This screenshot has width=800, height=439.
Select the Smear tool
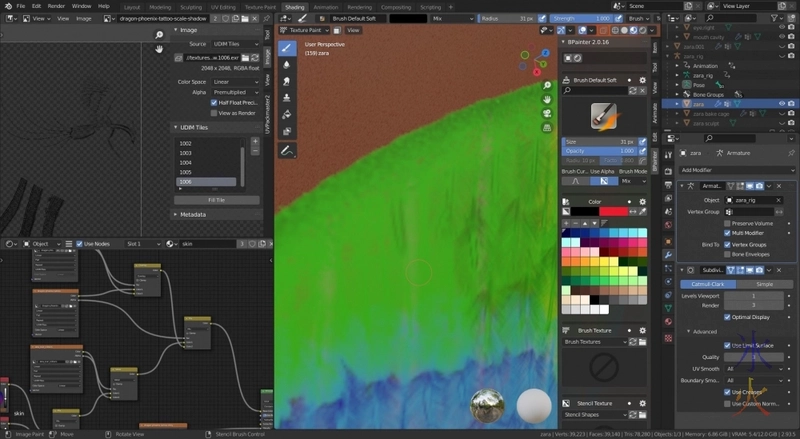[287, 81]
